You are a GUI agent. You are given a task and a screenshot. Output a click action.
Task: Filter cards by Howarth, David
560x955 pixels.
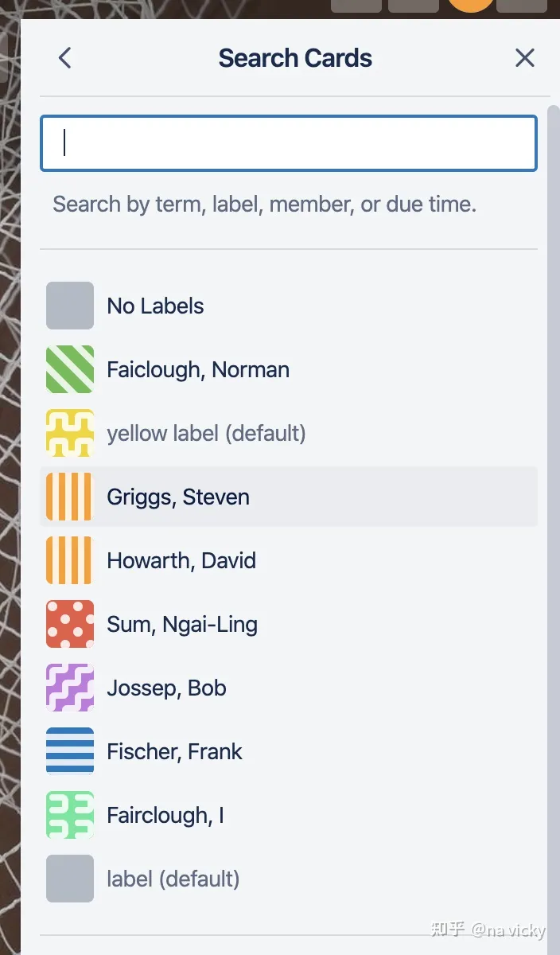[289, 560]
